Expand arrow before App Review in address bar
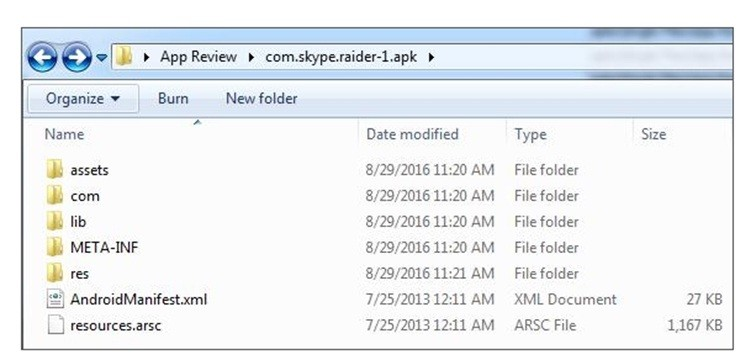The image size is (756, 360). pos(147,57)
